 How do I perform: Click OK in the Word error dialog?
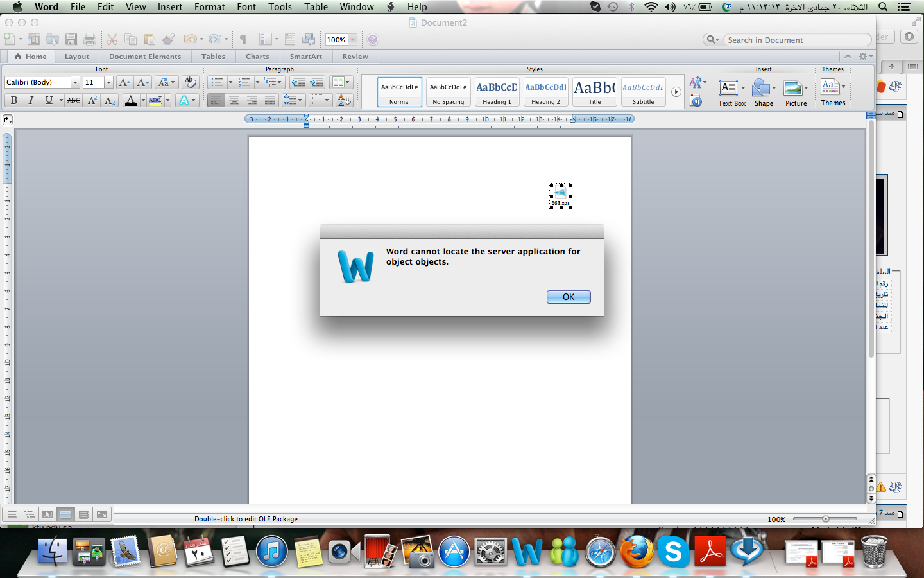(x=569, y=297)
